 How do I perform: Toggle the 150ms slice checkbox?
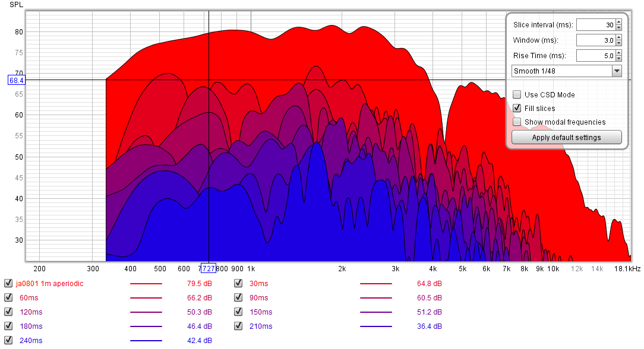click(238, 312)
